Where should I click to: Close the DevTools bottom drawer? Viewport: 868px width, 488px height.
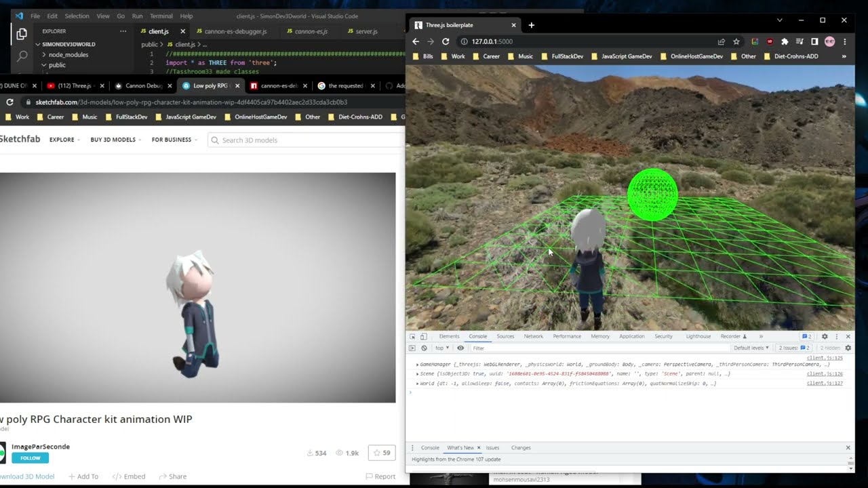coord(848,448)
